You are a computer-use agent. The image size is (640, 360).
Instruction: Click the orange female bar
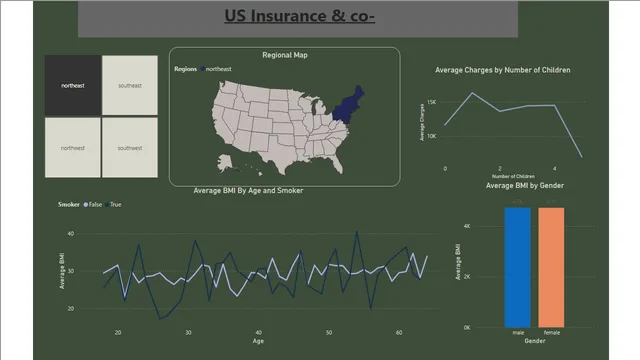coord(551,267)
